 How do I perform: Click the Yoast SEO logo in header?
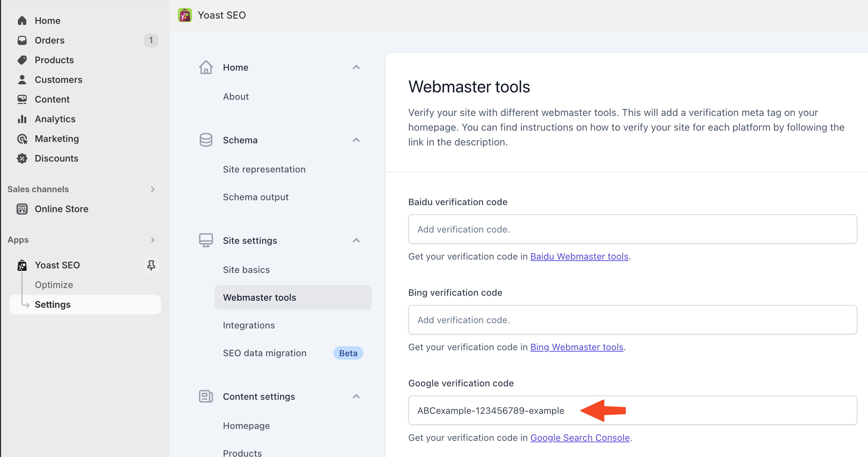pyautogui.click(x=185, y=15)
